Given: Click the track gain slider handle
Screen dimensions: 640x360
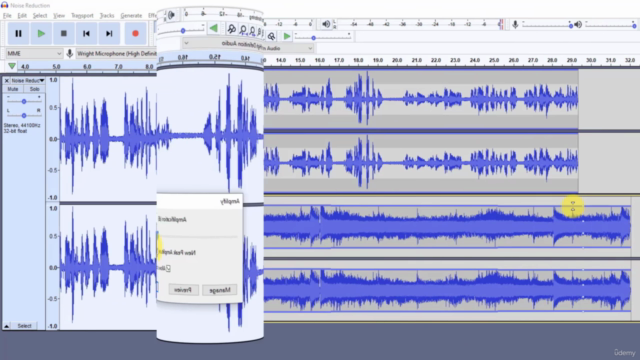Looking at the screenshot, I should 24,101.
